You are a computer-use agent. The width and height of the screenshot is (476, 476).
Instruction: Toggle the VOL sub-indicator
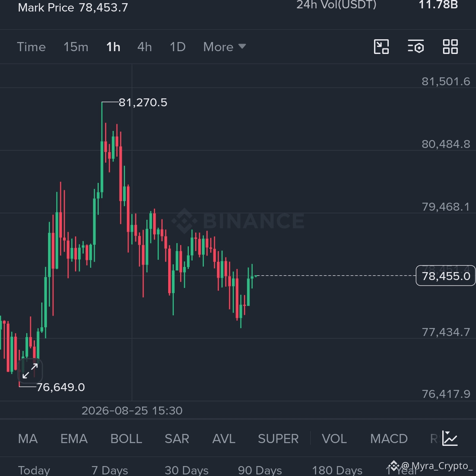coord(334,439)
